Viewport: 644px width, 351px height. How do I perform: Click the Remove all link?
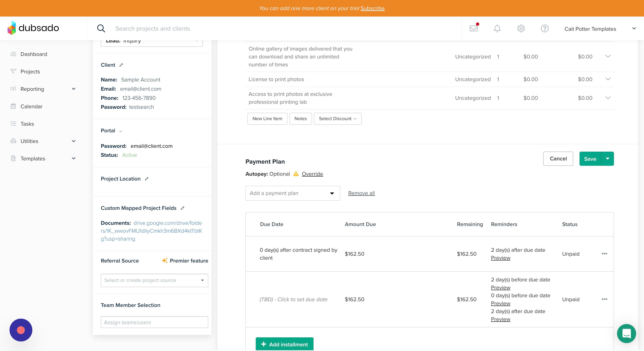coord(361,193)
